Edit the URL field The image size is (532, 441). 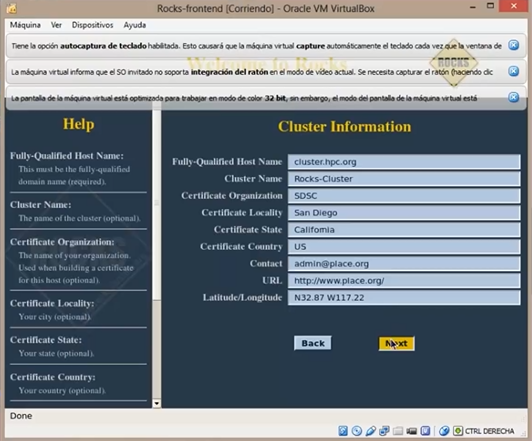[404, 281]
